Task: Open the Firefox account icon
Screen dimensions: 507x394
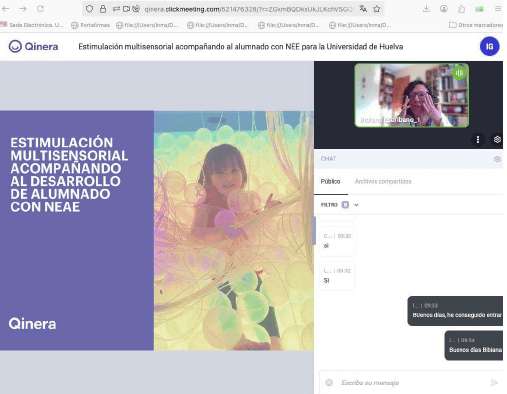Action: pyautogui.click(x=444, y=9)
